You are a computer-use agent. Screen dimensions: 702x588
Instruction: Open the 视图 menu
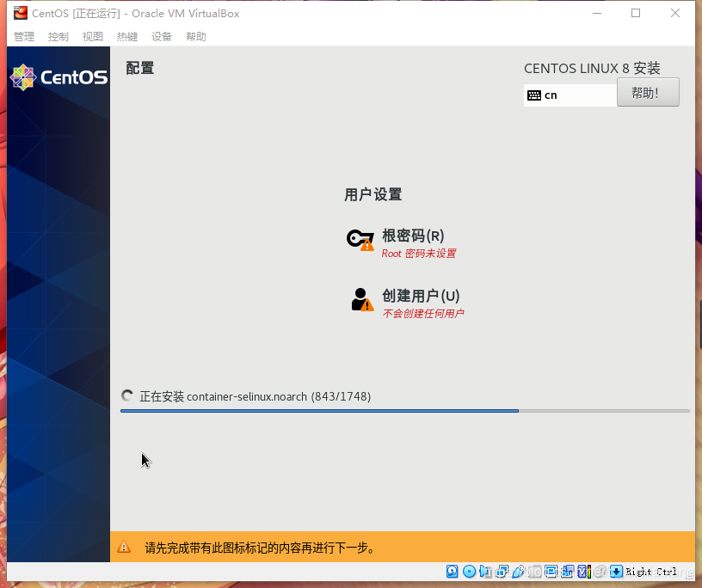93,36
